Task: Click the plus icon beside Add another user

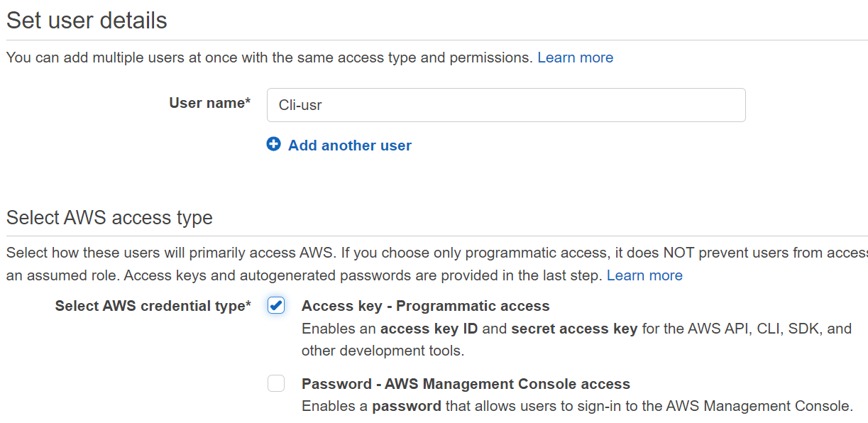Action: point(273,145)
